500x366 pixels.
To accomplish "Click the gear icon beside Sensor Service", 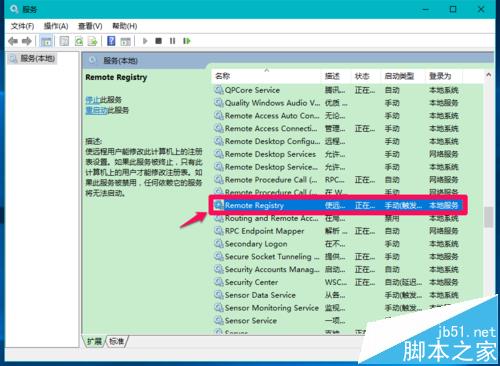I will 219,321.
